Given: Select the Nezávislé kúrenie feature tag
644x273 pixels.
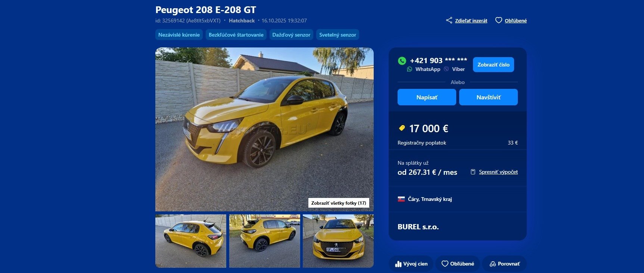Looking at the screenshot, I should (x=179, y=35).
